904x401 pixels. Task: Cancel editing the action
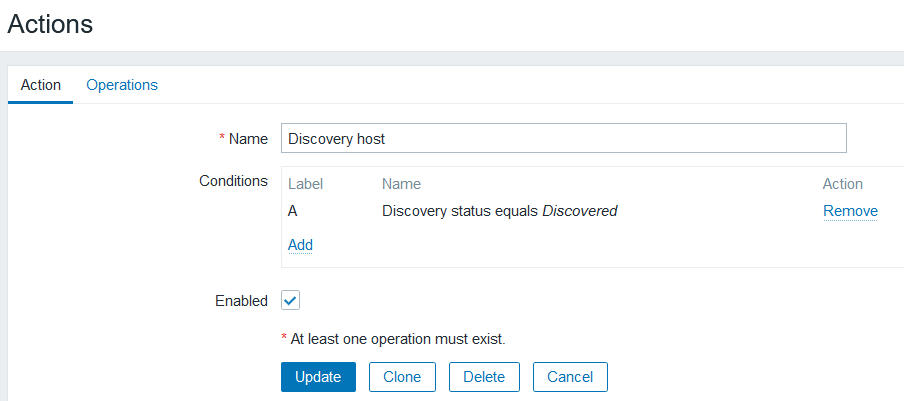point(570,377)
